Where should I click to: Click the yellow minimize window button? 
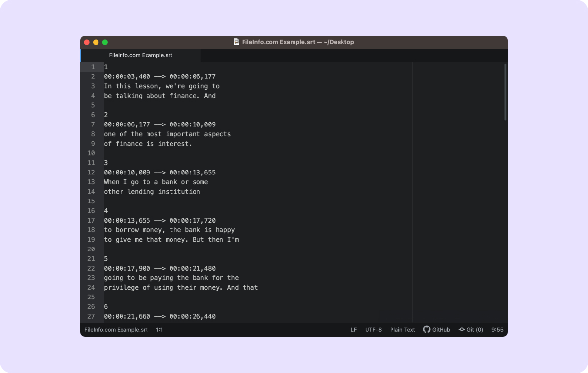click(x=96, y=42)
